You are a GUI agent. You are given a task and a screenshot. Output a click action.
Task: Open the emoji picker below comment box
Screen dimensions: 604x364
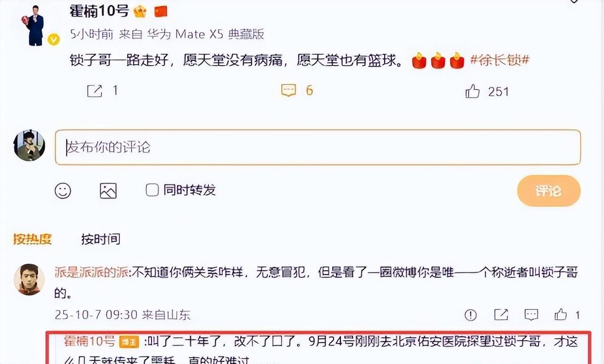63,190
